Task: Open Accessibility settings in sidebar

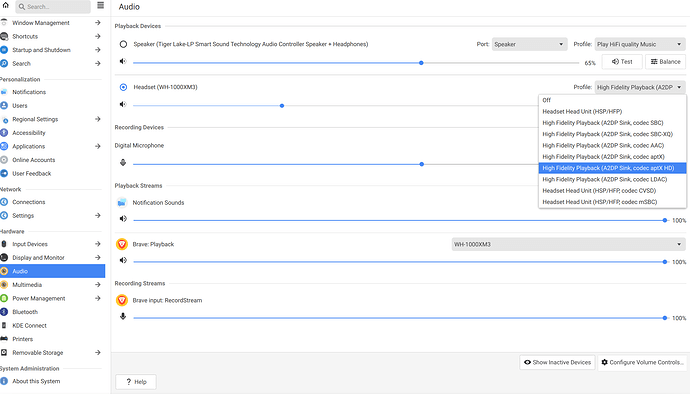Action: pyautogui.click(x=52, y=133)
